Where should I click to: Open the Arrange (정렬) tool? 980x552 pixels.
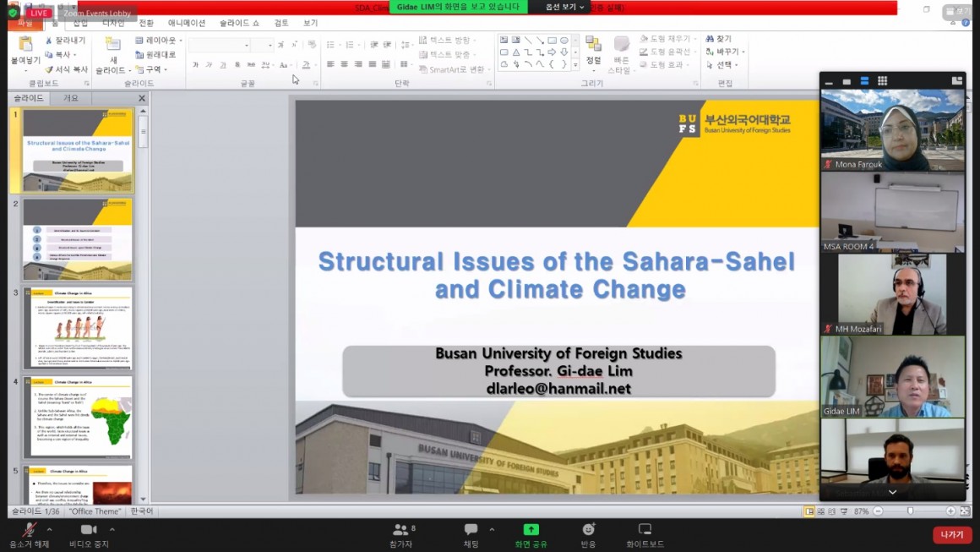593,51
